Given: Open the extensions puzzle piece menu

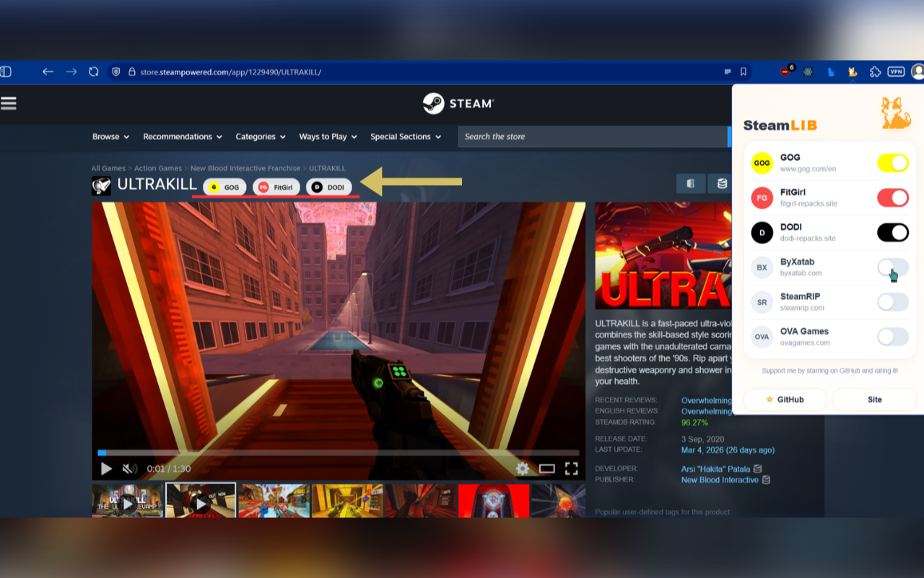Looking at the screenshot, I should (x=875, y=72).
